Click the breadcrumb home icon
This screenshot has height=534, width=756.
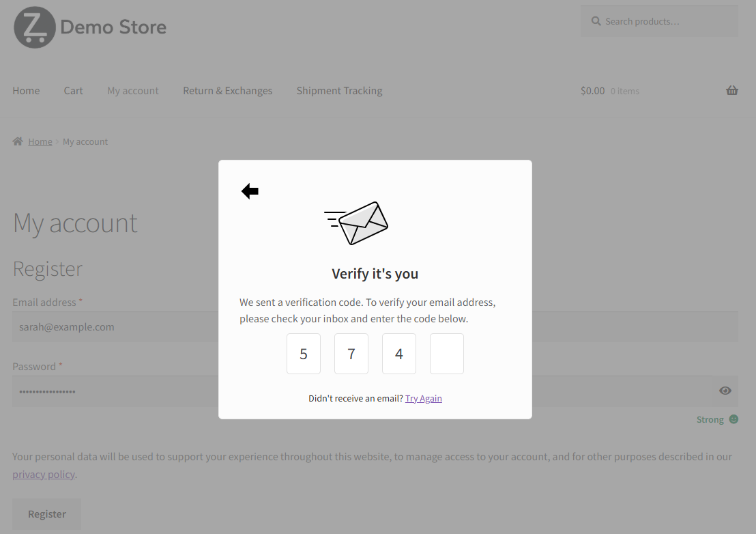click(x=18, y=141)
